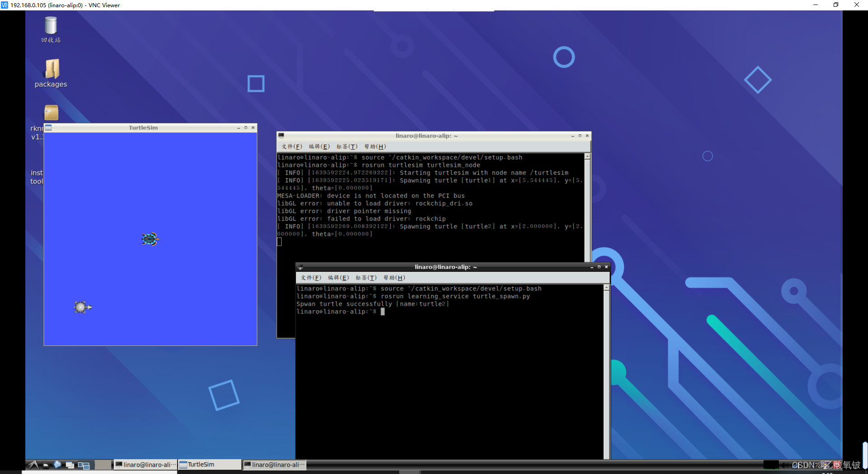Open 文件(F) menu in the front terminal
This screenshot has width=868, height=474.
(311, 278)
